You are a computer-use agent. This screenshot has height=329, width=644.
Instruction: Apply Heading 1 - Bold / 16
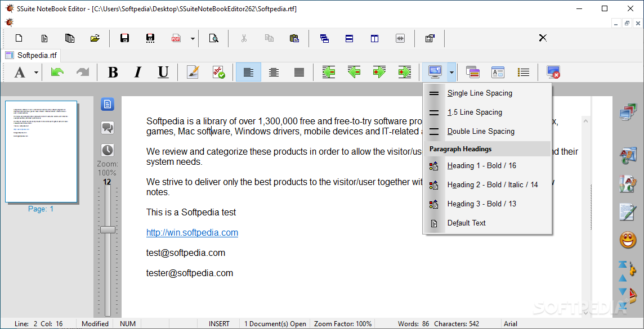coord(487,166)
